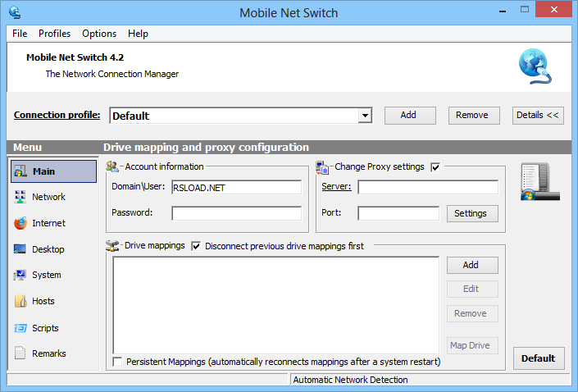Go to the Network section
Image resolution: width=578 pixels, height=392 pixels.
pos(48,197)
